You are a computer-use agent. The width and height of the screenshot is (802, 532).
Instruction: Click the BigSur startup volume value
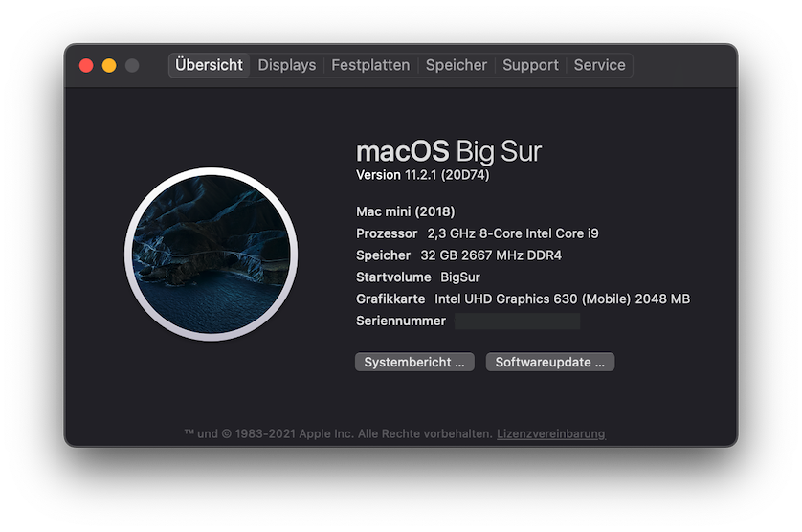(460, 277)
